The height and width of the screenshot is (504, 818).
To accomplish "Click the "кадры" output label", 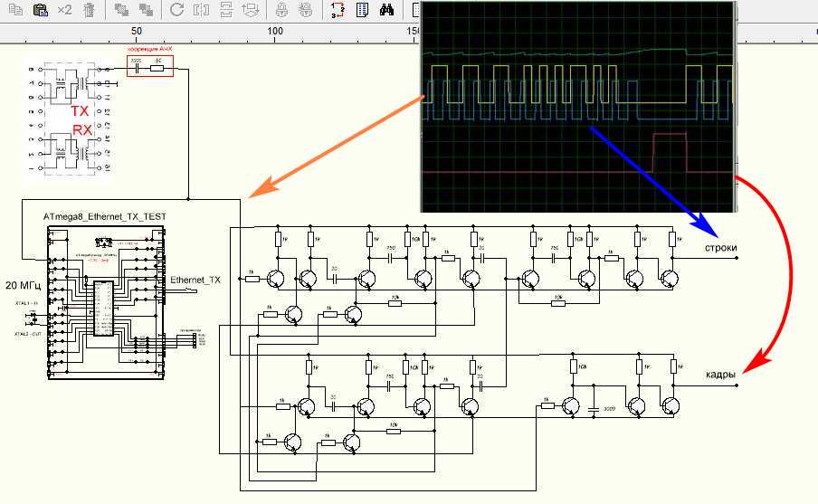I will click(x=720, y=374).
